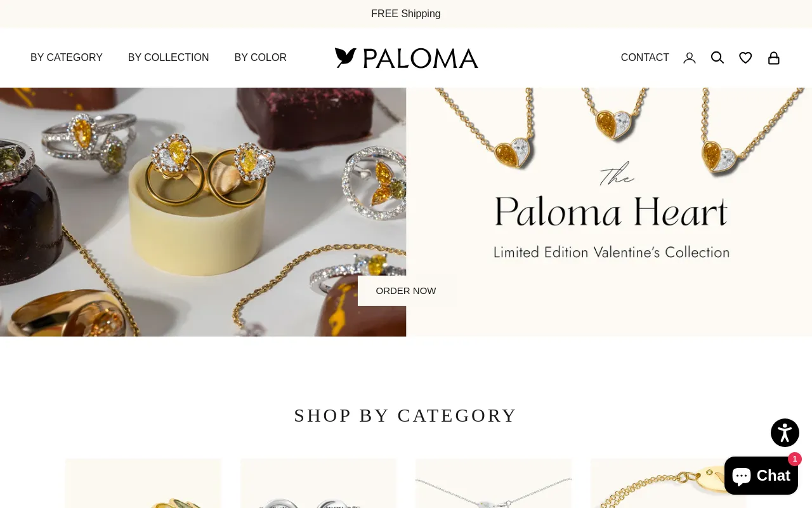Click the Order Now button
This screenshot has height=508, width=812.
point(406,291)
